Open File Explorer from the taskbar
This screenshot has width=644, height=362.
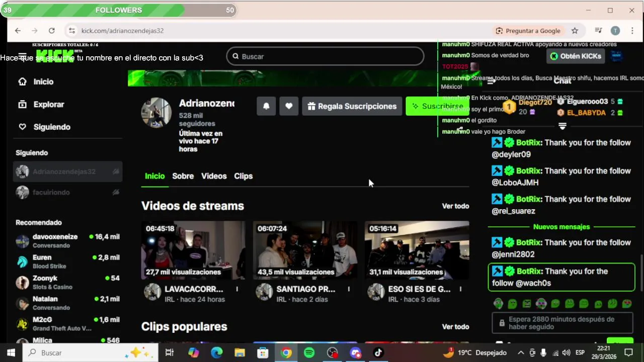click(x=239, y=353)
